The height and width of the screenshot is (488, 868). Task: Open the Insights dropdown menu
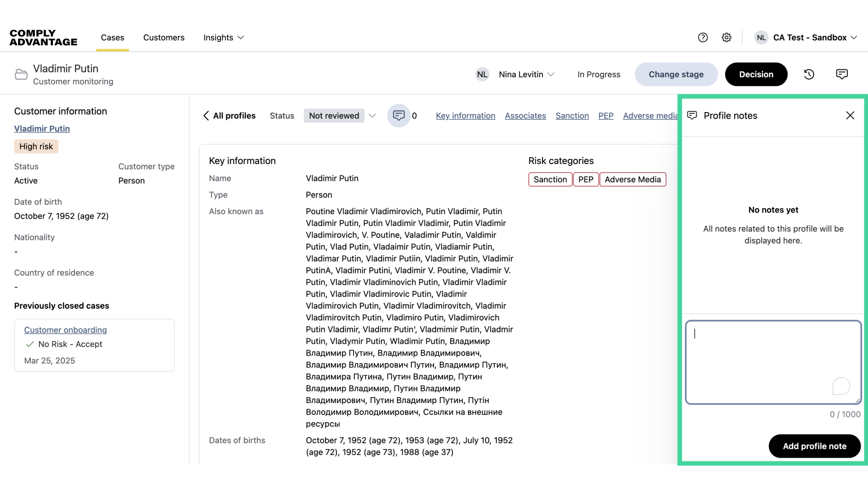click(x=223, y=38)
